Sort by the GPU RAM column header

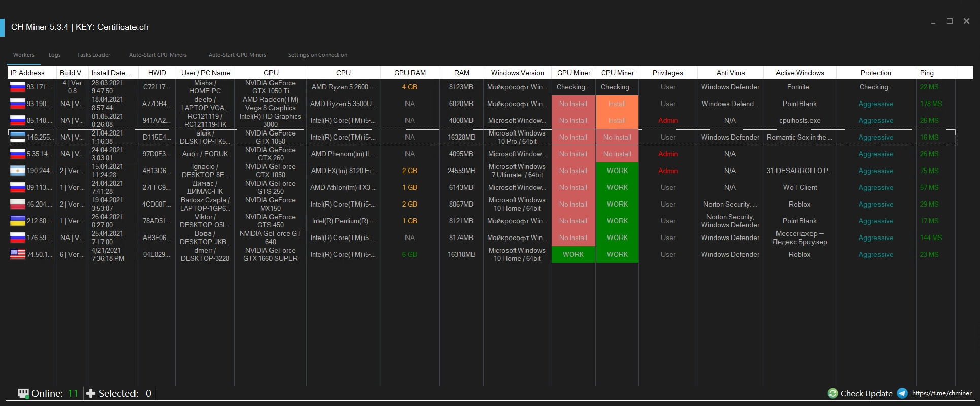click(x=410, y=73)
